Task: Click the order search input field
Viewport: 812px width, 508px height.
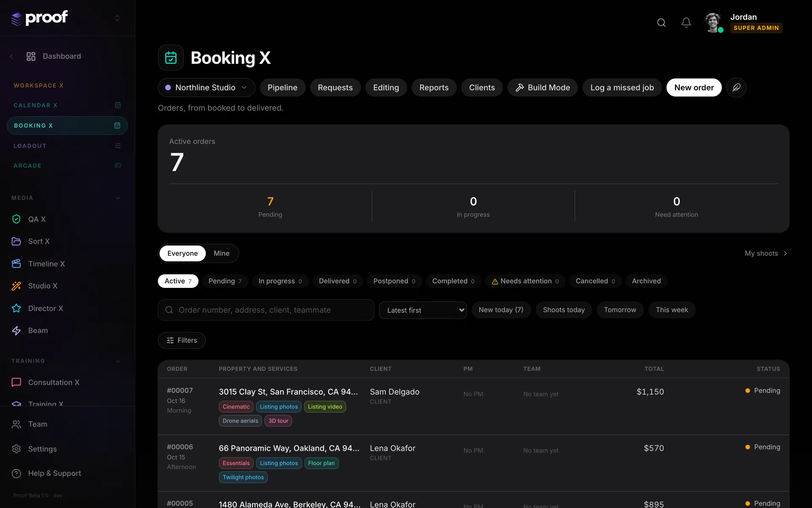Action: point(266,310)
